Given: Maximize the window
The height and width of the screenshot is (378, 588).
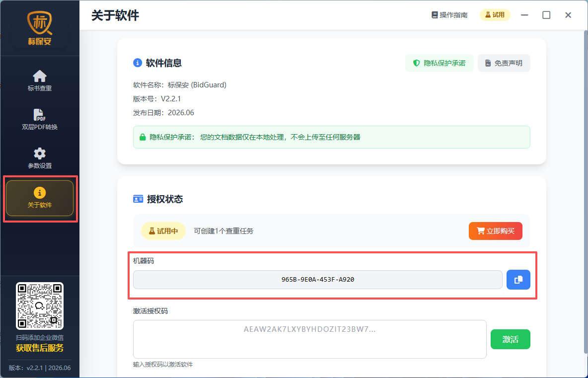Looking at the screenshot, I should tap(546, 15).
